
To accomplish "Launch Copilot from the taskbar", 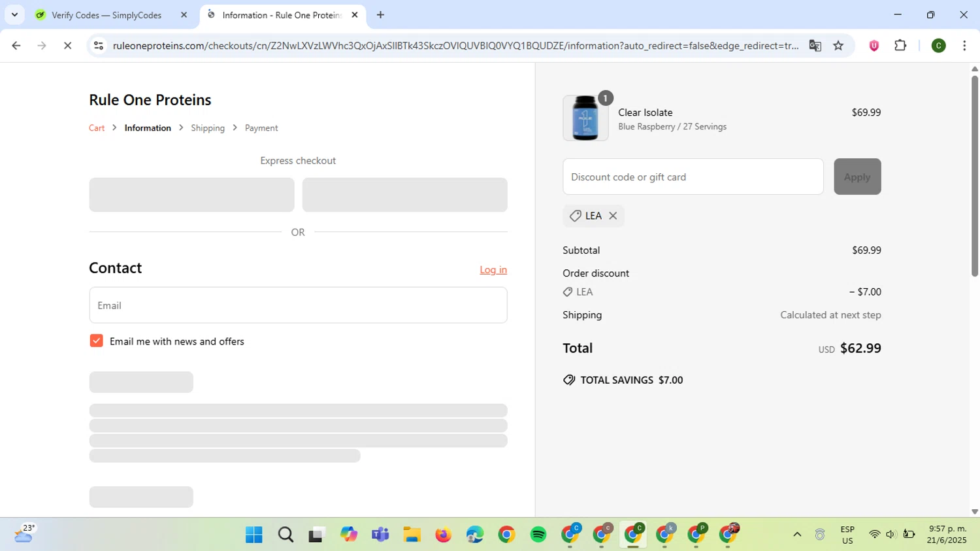I will click(x=349, y=535).
